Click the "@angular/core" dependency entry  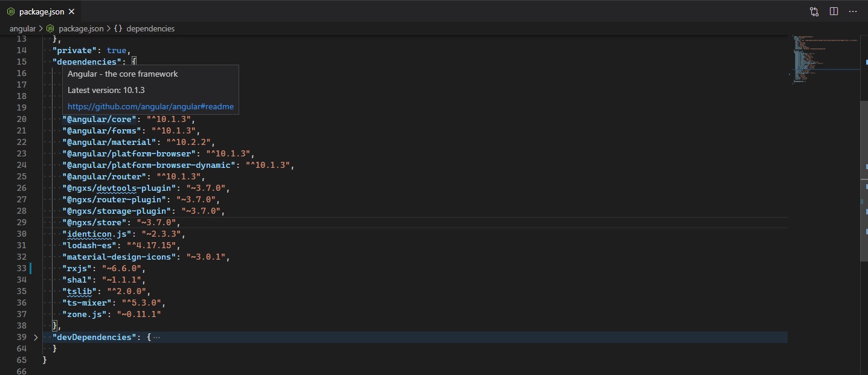99,119
